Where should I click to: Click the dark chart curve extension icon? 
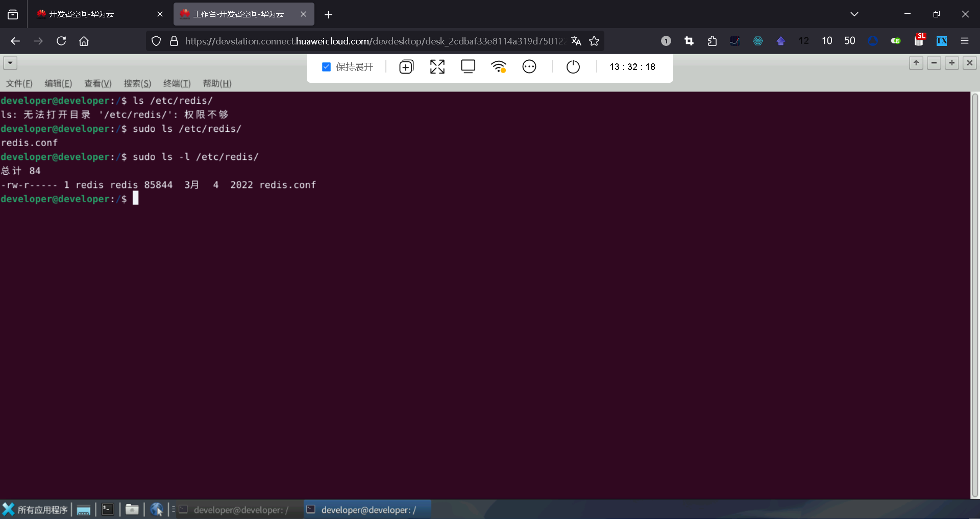[x=735, y=41]
